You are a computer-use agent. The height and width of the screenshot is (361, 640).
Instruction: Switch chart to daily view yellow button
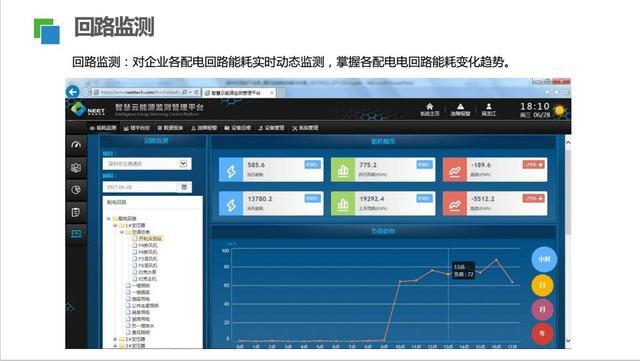(542, 285)
